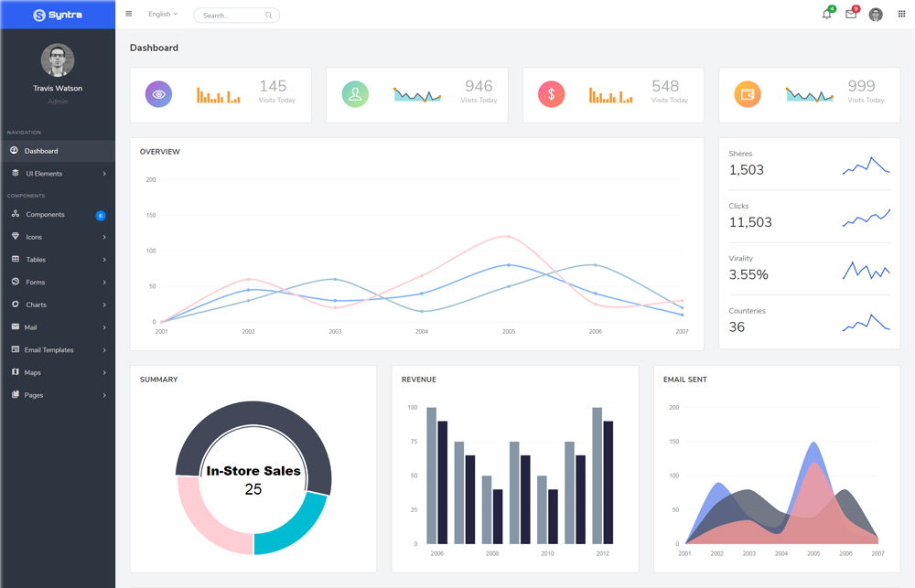The height and width of the screenshot is (588, 915).
Task: Click the cyan segment of Summary donut
Action: pos(295,526)
